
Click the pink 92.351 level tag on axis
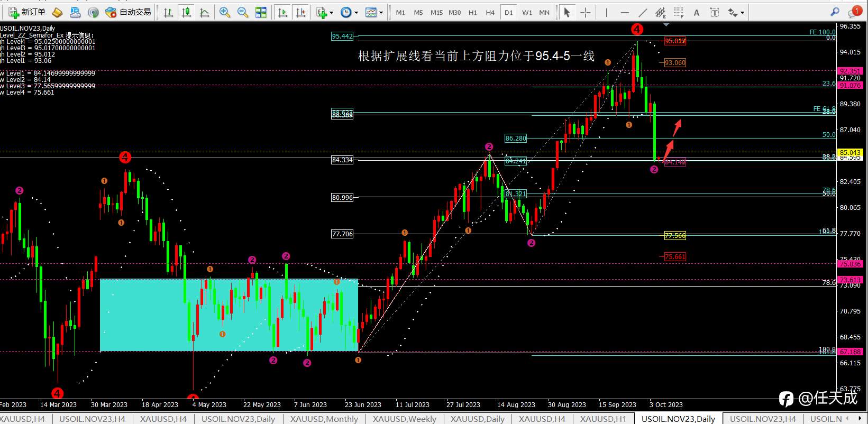click(851, 71)
